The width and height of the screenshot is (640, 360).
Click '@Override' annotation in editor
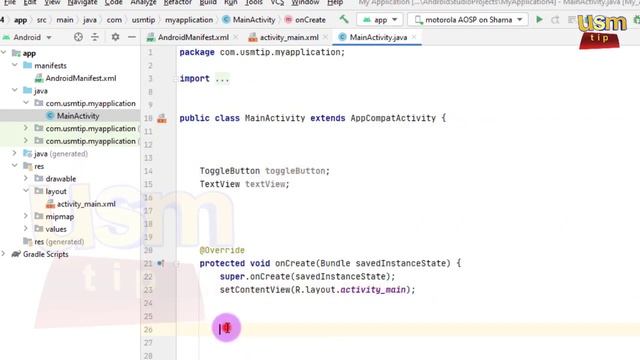coord(222,250)
